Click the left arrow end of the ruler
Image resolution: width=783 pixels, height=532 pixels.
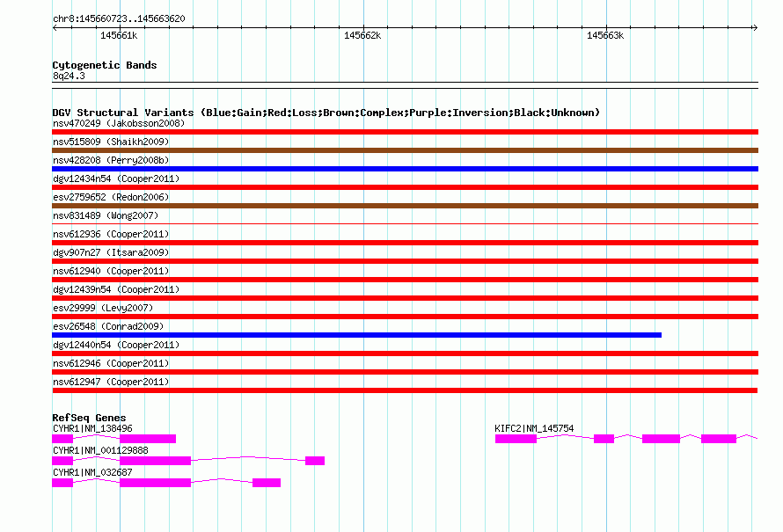[x=55, y=28]
